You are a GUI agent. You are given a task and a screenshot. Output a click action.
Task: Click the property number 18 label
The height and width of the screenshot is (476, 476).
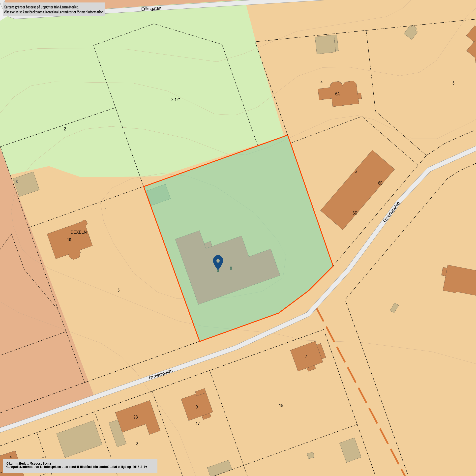[x=281, y=405]
